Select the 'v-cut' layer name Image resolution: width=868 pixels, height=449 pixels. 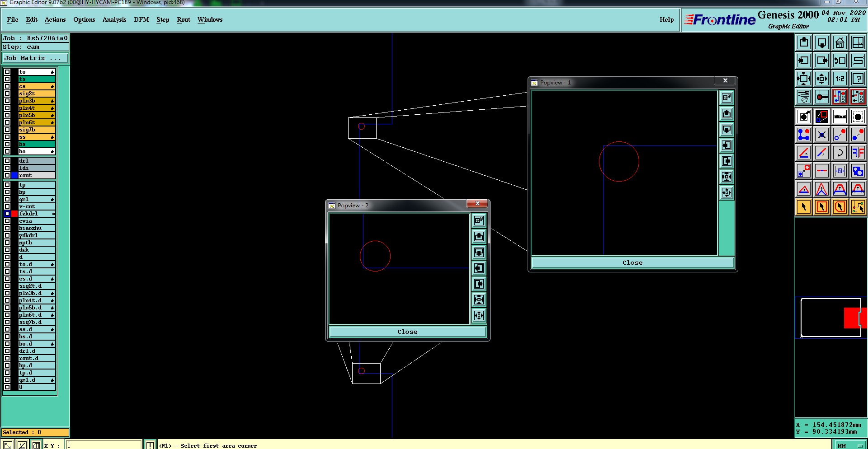coord(37,206)
